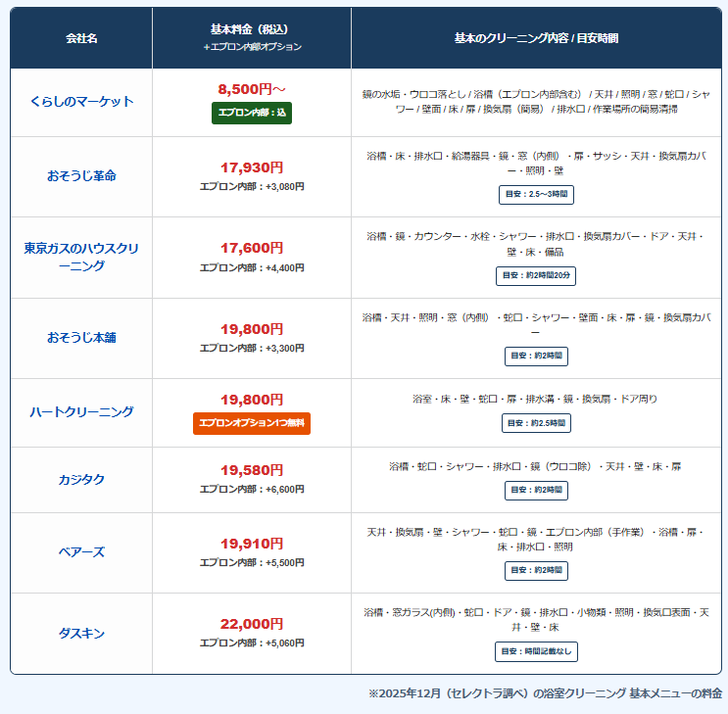728x714 pixels.
Task: Open the ベアーズ company link
Action: (x=81, y=552)
